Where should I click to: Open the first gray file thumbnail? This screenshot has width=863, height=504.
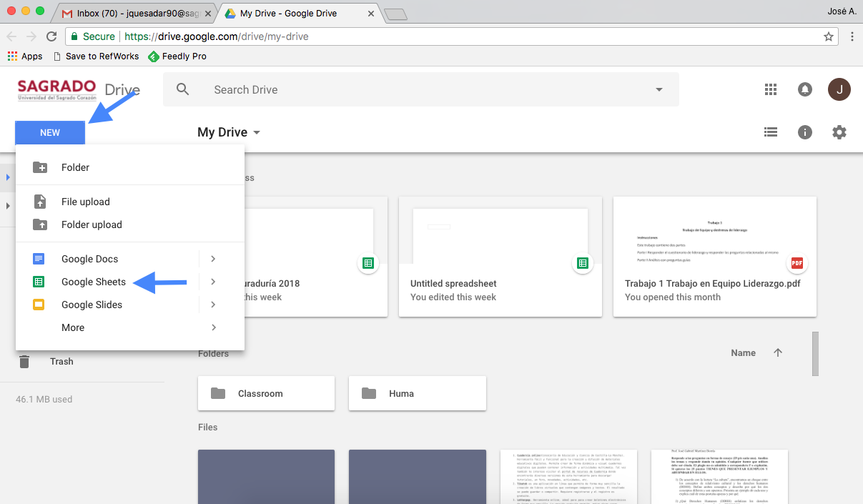(x=266, y=477)
